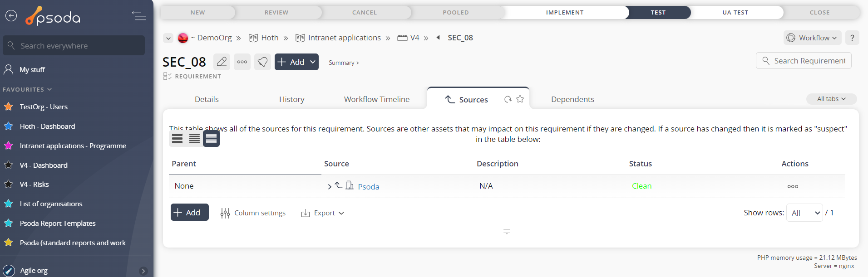
Task: Click the Clean status of the Psoda row
Action: coord(642,186)
